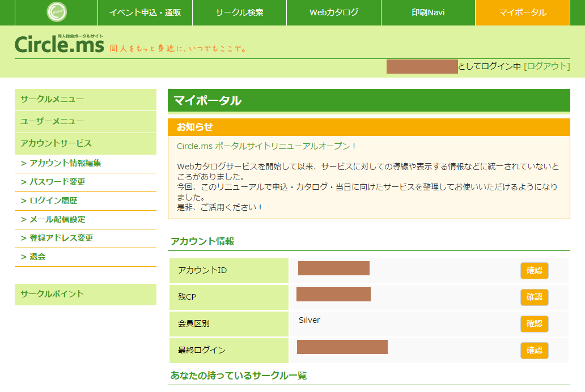Click 確認 button for アカウントID
The width and height of the screenshot is (585, 392).
coord(534,270)
